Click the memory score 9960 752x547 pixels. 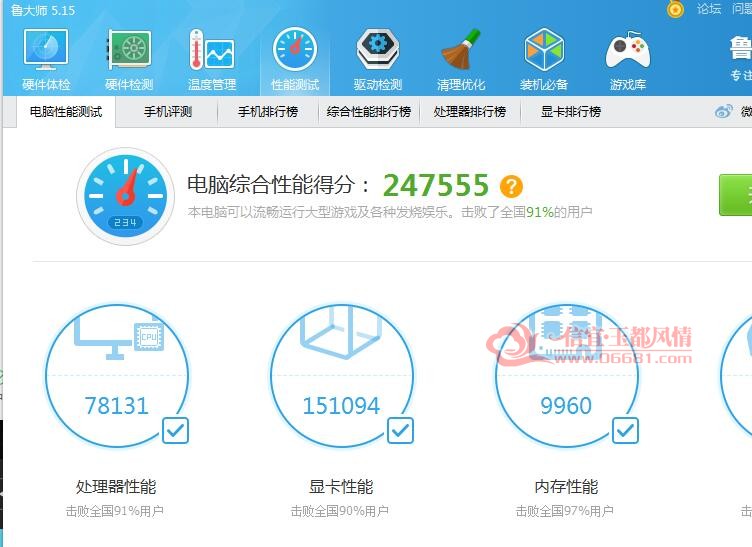(566, 406)
